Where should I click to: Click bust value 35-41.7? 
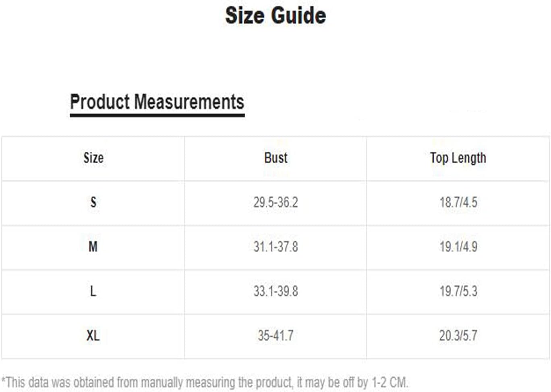[x=276, y=335]
